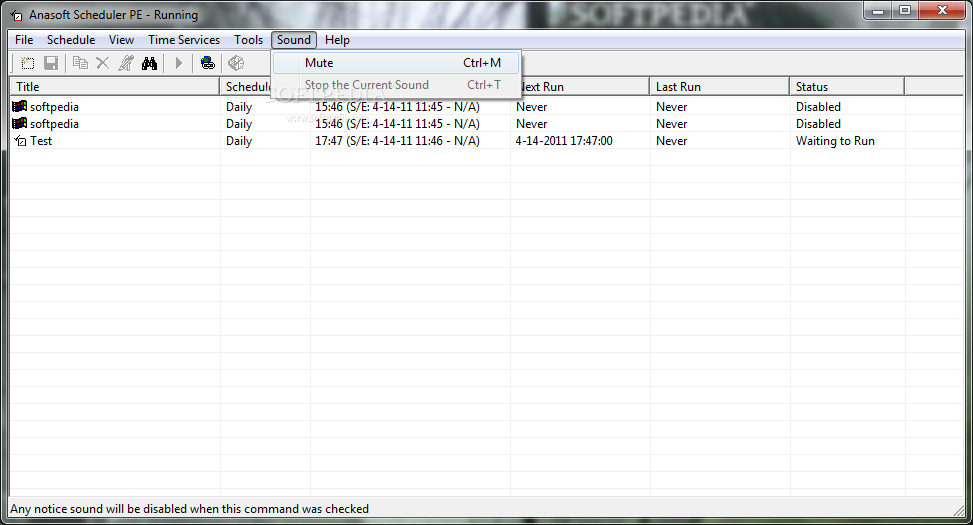Click the Edit pencil toolbar icon
Viewport: 973px width, 525px height.
126,63
